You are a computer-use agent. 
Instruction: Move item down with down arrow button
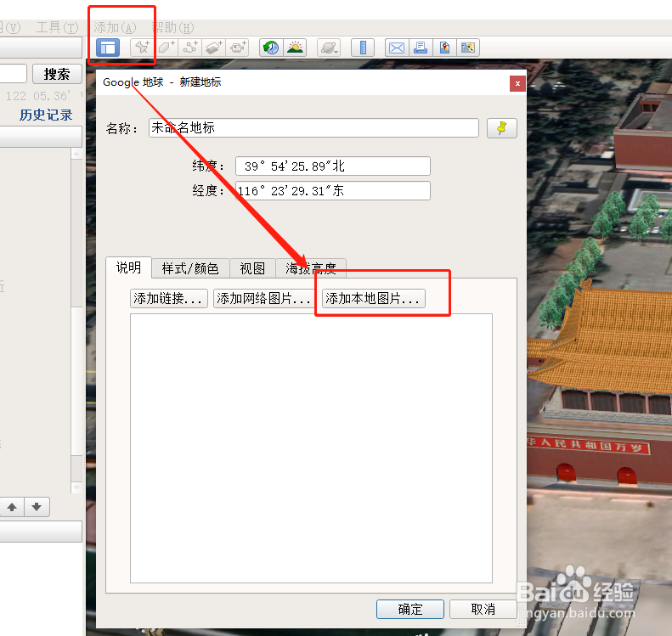pos(37,507)
